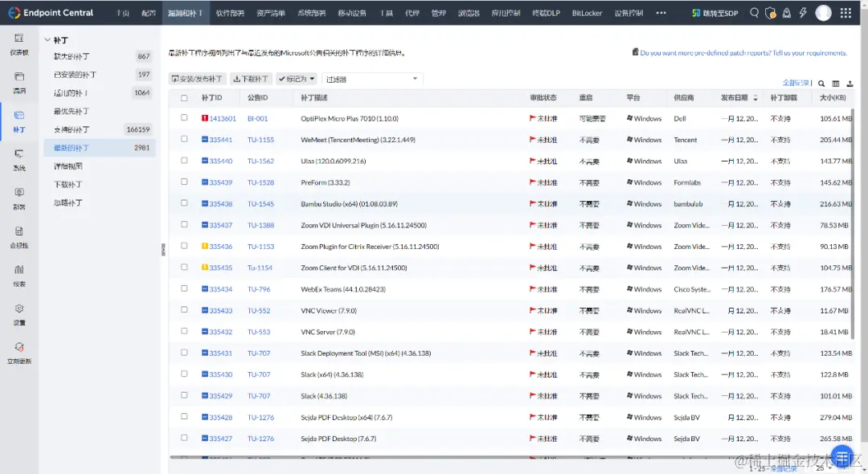Viewport: 868px width, 474px height.
Task: Click the Cisco Syste.. vendor cell
Action: (x=692, y=289)
